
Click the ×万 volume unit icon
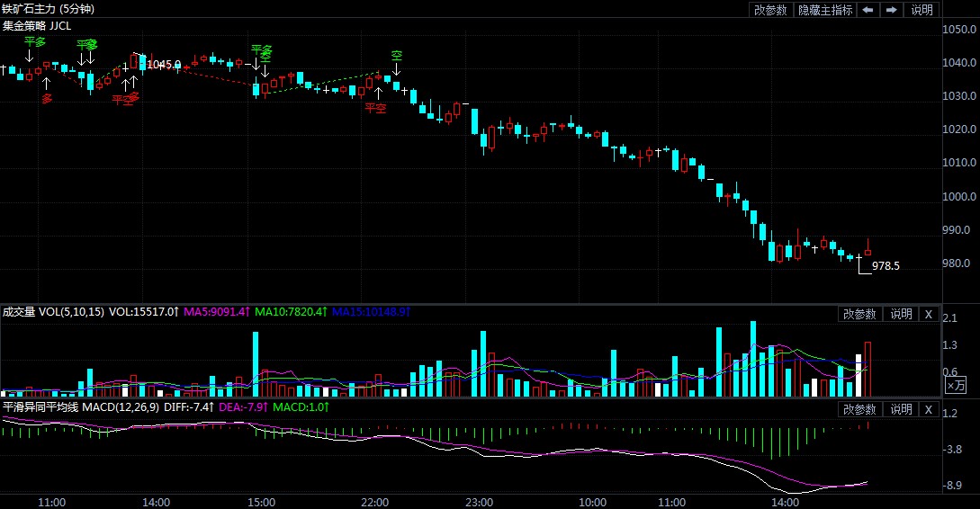pos(956,385)
